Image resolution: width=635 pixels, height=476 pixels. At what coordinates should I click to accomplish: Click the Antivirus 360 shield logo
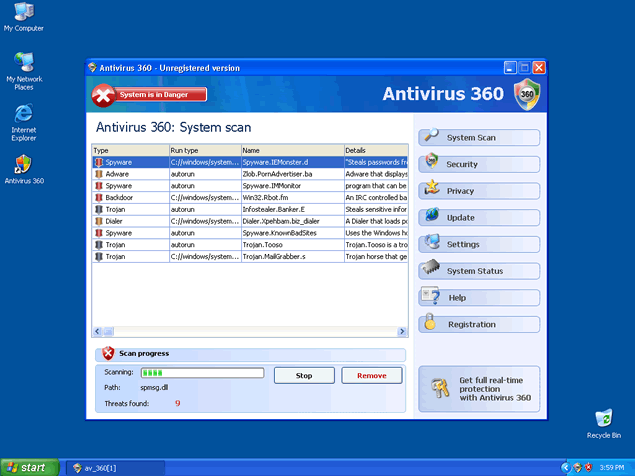click(x=526, y=95)
